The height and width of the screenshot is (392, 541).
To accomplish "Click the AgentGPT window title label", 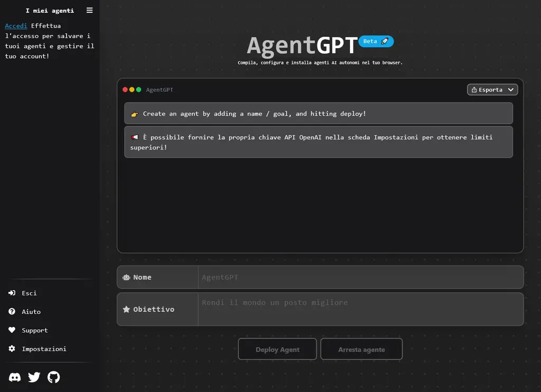I will (x=160, y=90).
